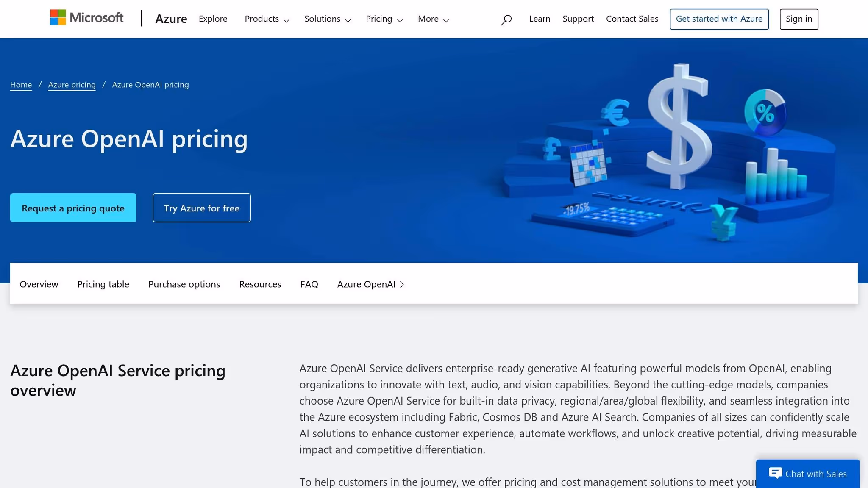Click the Microsoft logo
This screenshot has width=868, height=488.
[87, 18]
